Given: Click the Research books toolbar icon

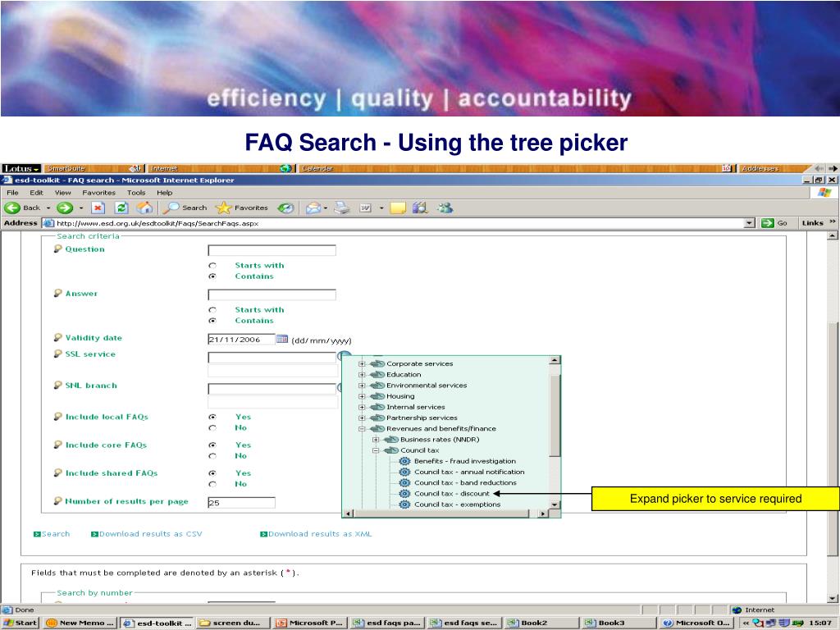Looking at the screenshot, I should tap(420, 208).
